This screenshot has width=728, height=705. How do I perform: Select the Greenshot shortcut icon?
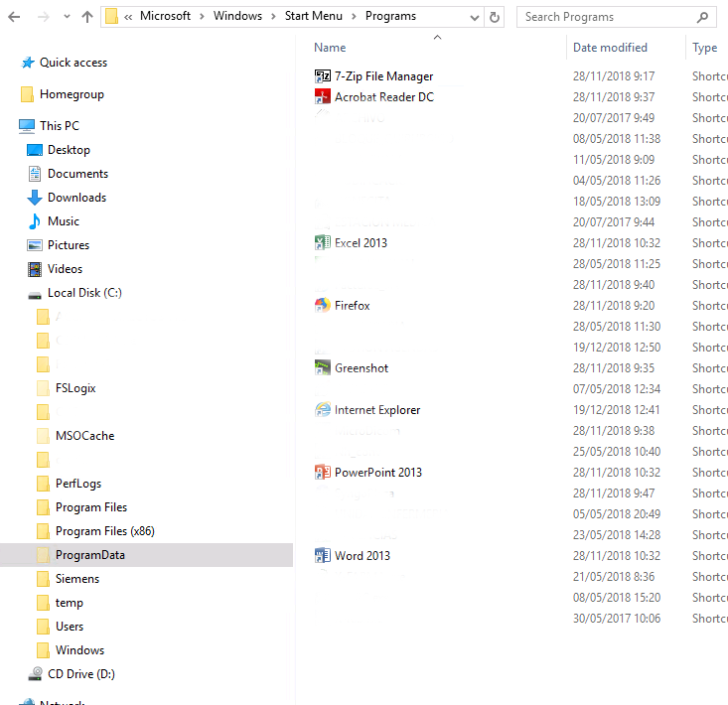coord(323,368)
